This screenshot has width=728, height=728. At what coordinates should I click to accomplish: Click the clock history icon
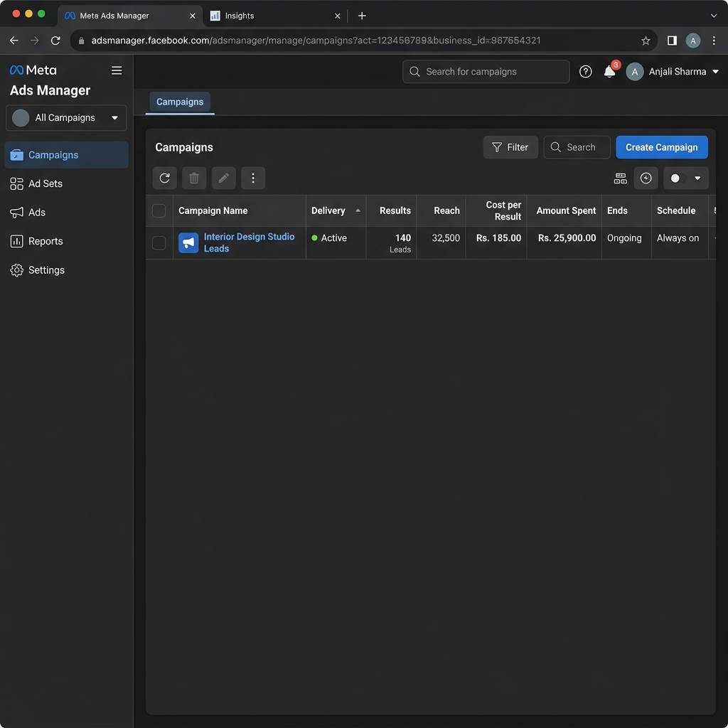pyautogui.click(x=646, y=178)
